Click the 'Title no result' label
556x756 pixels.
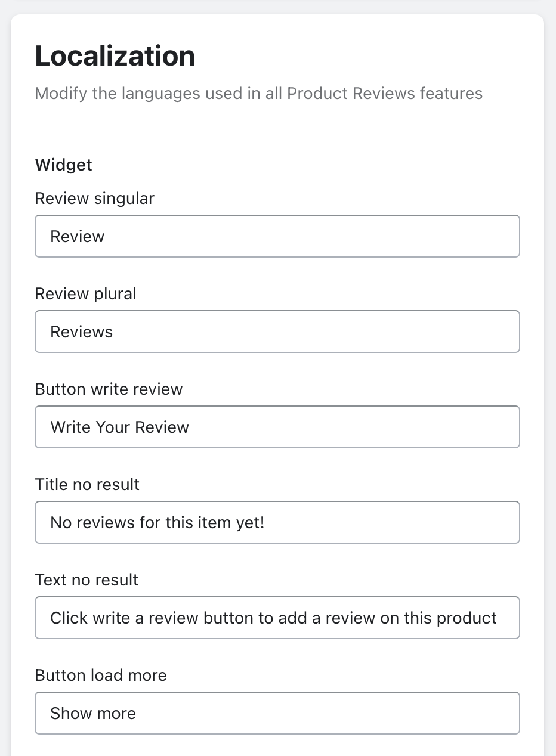click(x=87, y=484)
